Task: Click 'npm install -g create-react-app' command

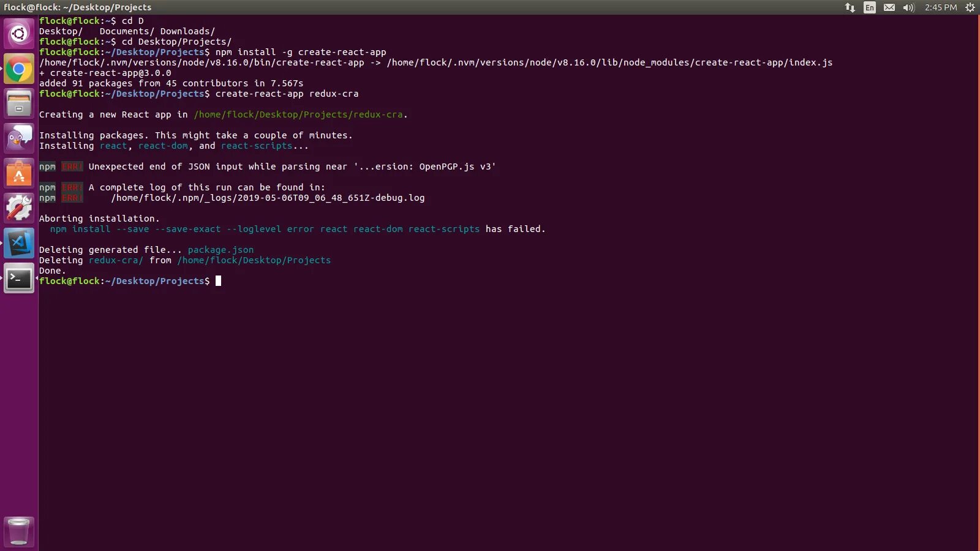Action: point(301,52)
